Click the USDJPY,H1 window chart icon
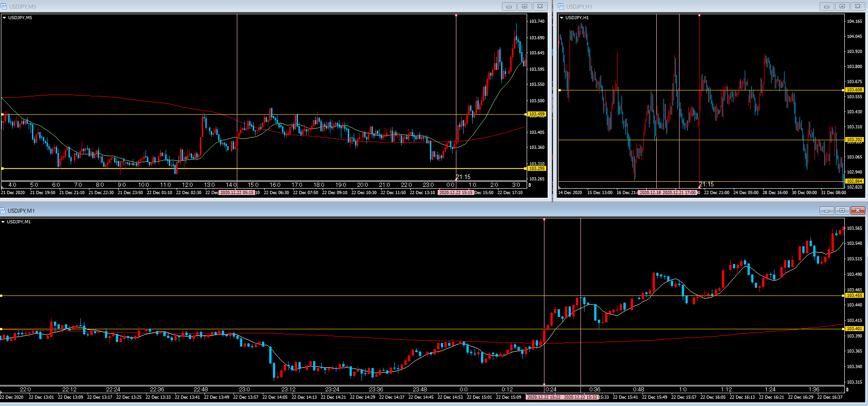Image resolution: width=868 pixels, height=406 pixels. pyautogui.click(x=561, y=6)
